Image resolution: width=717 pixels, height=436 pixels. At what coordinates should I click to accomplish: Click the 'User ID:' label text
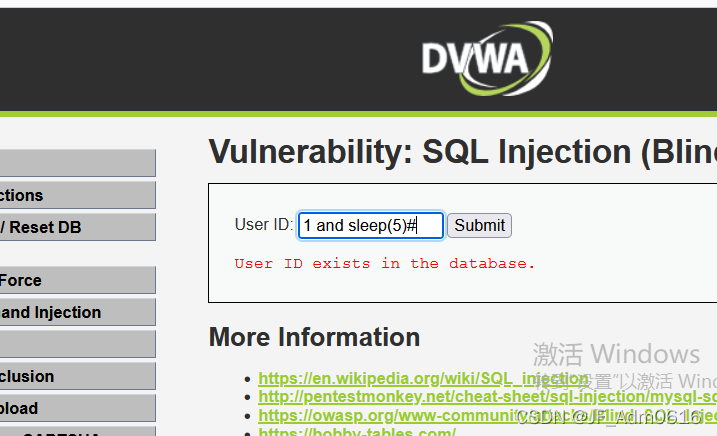pos(264,225)
